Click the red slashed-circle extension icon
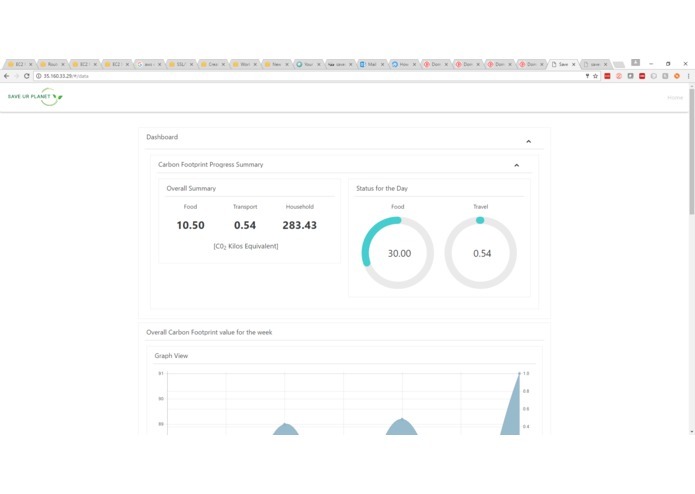Image resolution: width=695 pixels, height=494 pixels. coord(619,76)
